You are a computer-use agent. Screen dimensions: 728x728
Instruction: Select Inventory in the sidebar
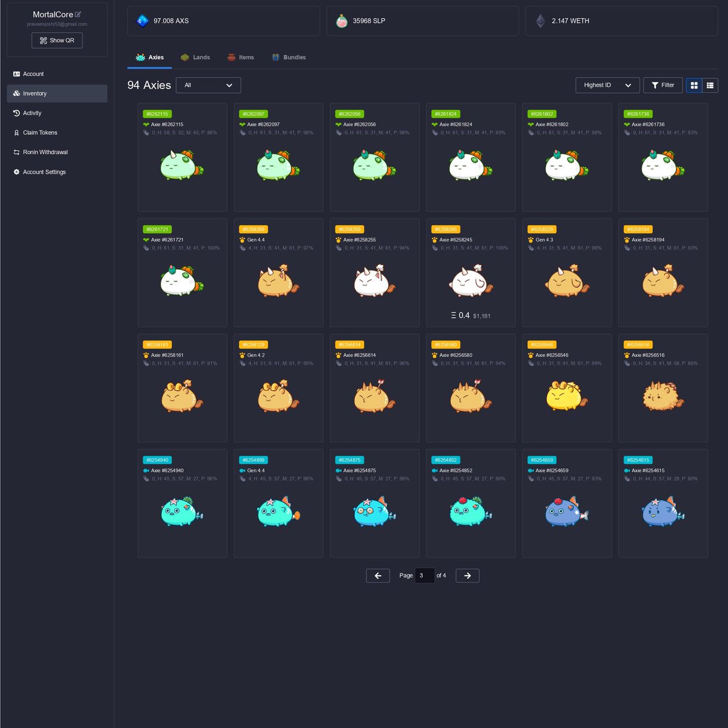(x=57, y=93)
